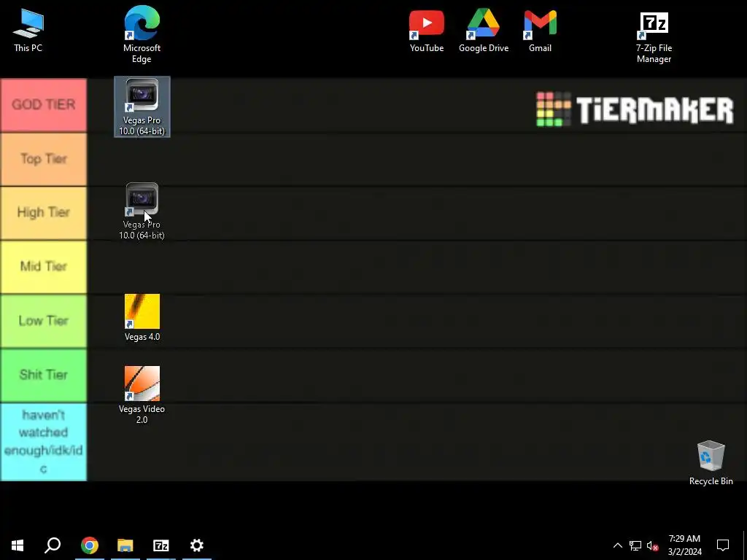The width and height of the screenshot is (747, 560).
Task: Open File Explorer from taskbar
Action: (x=125, y=545)
